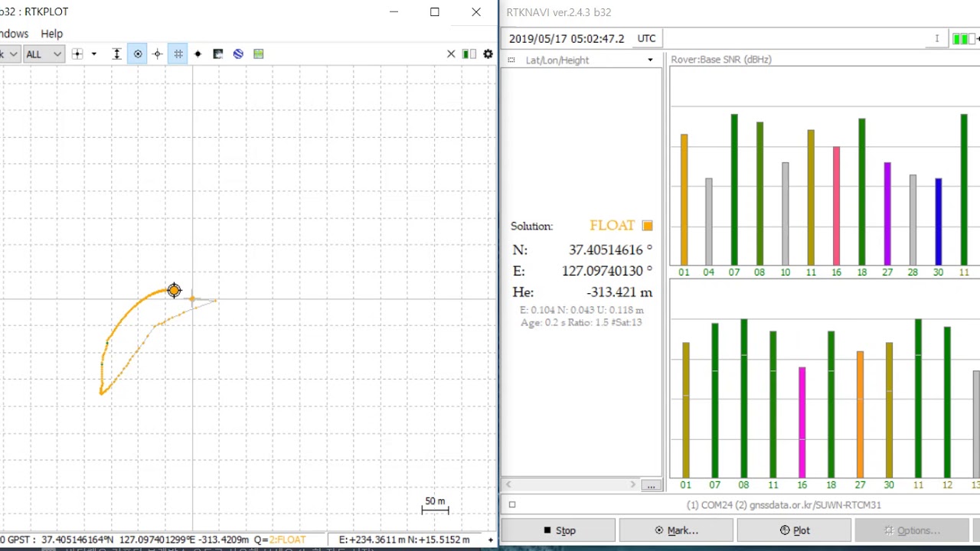This screenshot has width=980, height=551.
Task: Open the Windows menu in RTKPLOT
Action: [x=13, y=34]
